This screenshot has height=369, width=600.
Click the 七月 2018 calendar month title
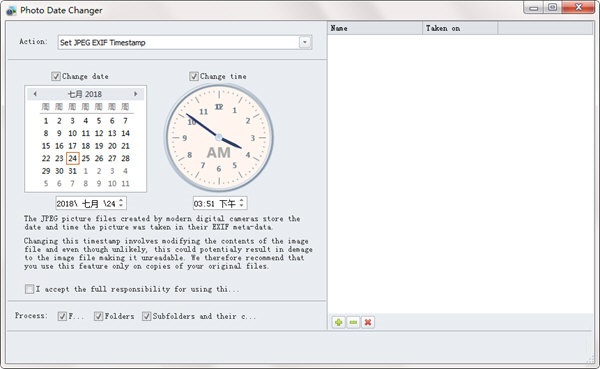[x=85, y=94]
